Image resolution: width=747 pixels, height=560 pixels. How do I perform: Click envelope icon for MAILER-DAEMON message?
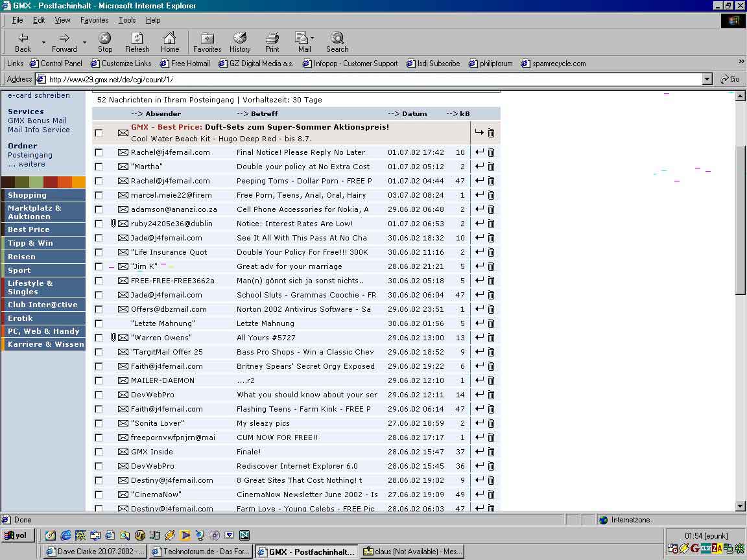click(123, 380)
